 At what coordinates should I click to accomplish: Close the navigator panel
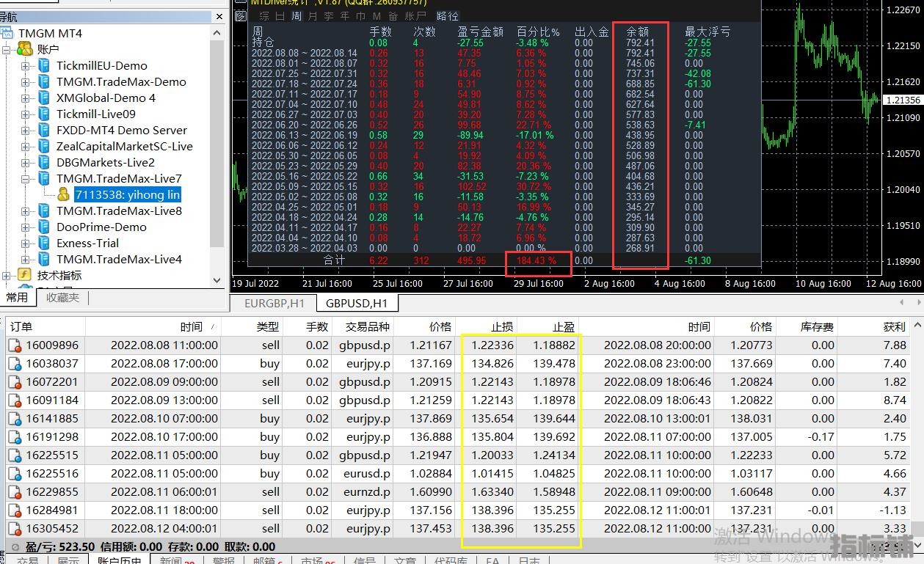(219, 16)
